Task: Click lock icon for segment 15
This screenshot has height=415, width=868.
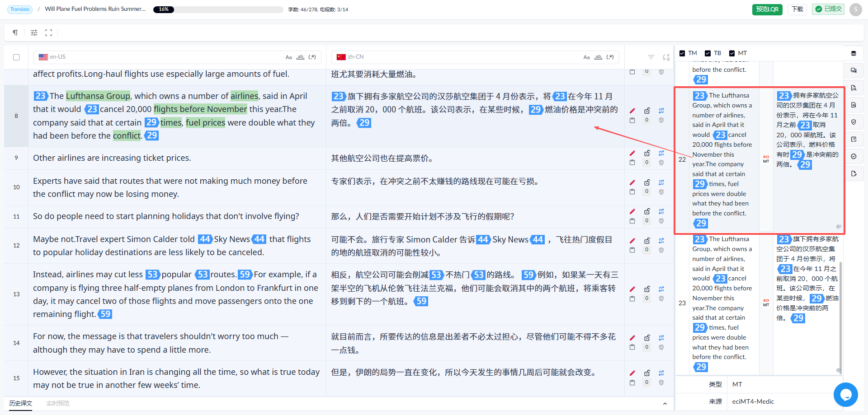Action: (x=647, y=373)
